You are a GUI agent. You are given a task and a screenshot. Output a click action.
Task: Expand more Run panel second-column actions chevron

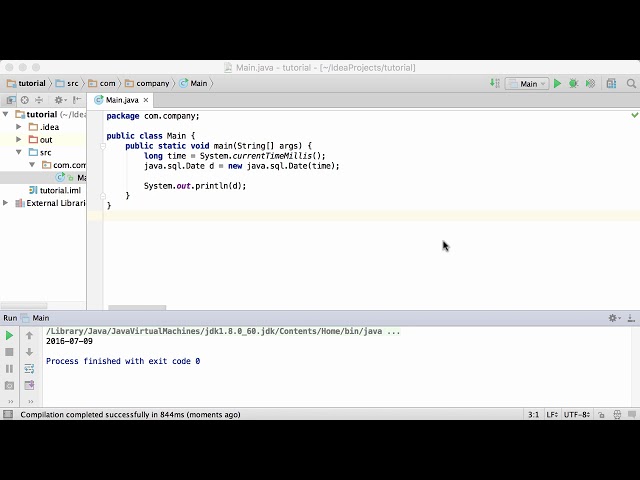coord(30,401)
